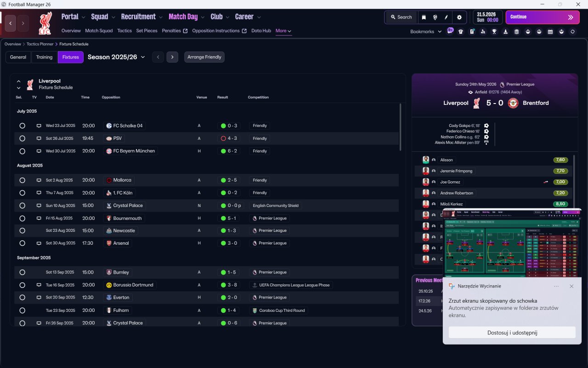This screenshot has height=368, width=588.
Task: Expand the Match Day menu chevron
Action: click(x=203, y=17)
